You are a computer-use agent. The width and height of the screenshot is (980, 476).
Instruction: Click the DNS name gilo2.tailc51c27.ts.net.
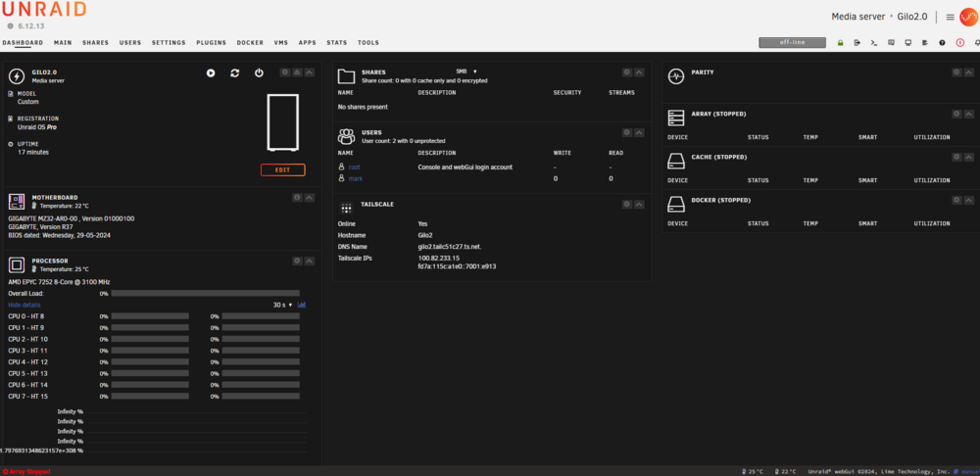[x=450, y=247]
